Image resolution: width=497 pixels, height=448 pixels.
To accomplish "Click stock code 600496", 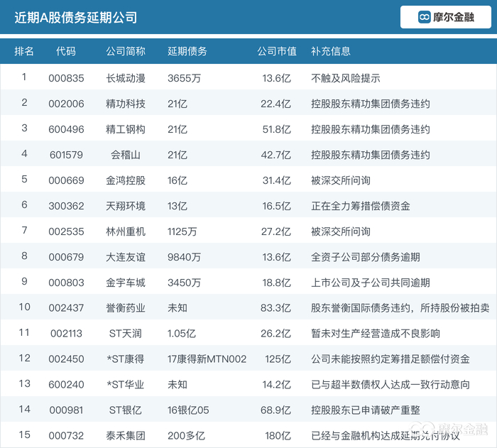I will pos(66,129).
